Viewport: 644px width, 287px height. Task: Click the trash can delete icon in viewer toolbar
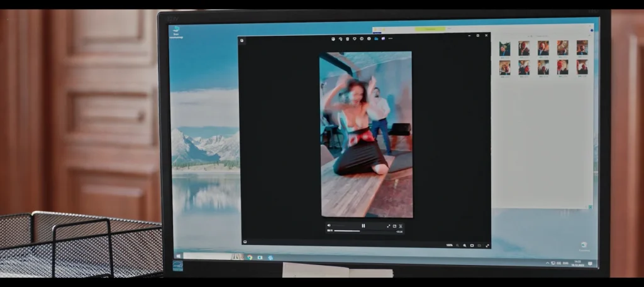coord(347,38)
